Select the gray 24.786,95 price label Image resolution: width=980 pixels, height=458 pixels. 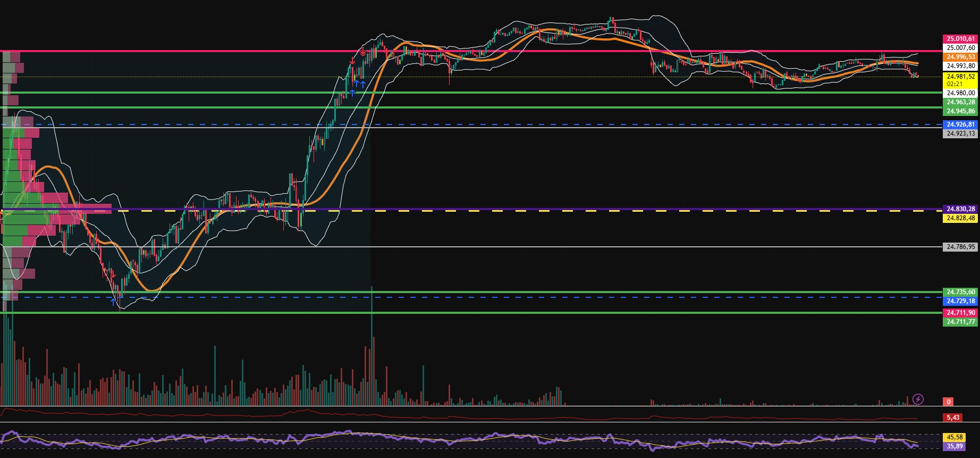(x=960, y=247)
